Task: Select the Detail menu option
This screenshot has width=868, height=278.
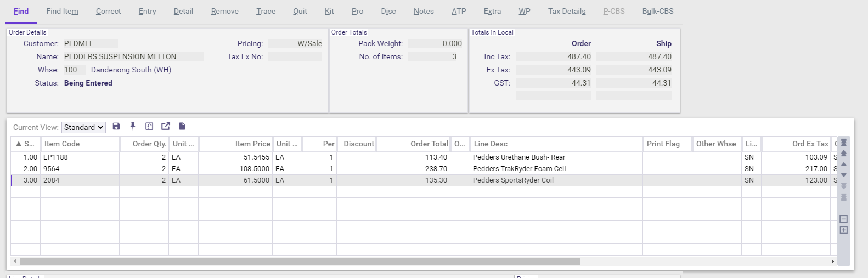Action: click(x=183, y=11)
